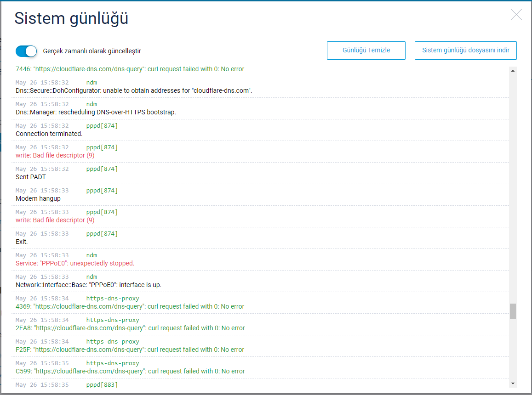Image resolution: width=532 pixels, height=395 pixels.
Task: Click 'pppd[874]' above 'Modem hangup'
Action: pyautogui.click(x=102, y=191)
